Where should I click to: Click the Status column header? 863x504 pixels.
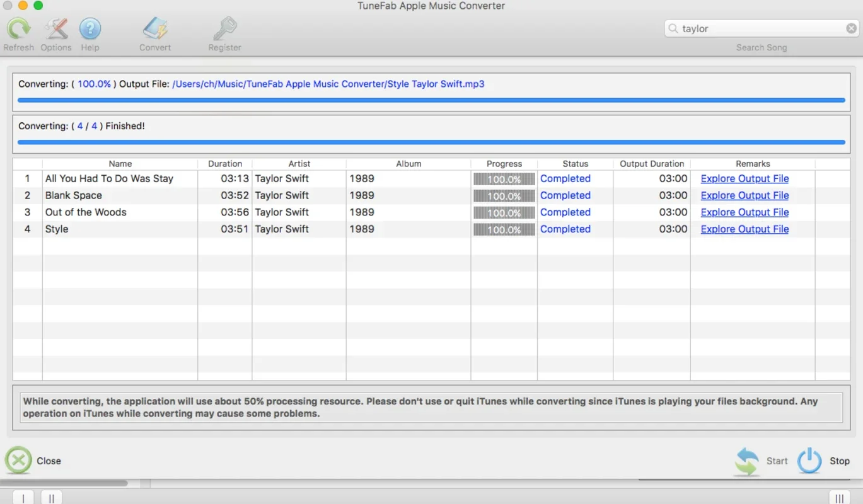(575, 164)
